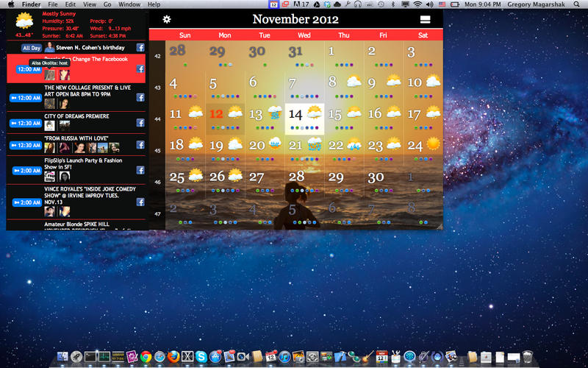Open Facebook icon for Steven N. Cohen's birthday
Image resolution: width=588 pixels, height=368 pixels.
coord(140,48)
